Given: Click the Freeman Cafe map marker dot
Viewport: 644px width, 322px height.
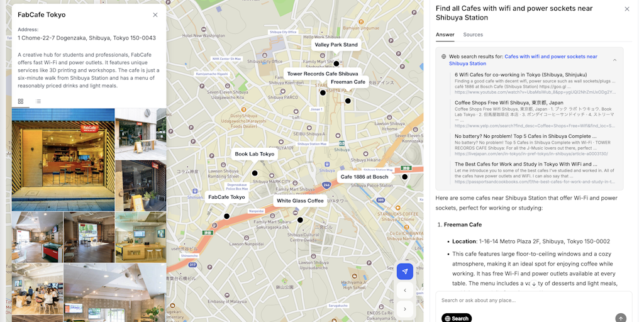Looking at the screenshot, I should [x=348, y=101].
